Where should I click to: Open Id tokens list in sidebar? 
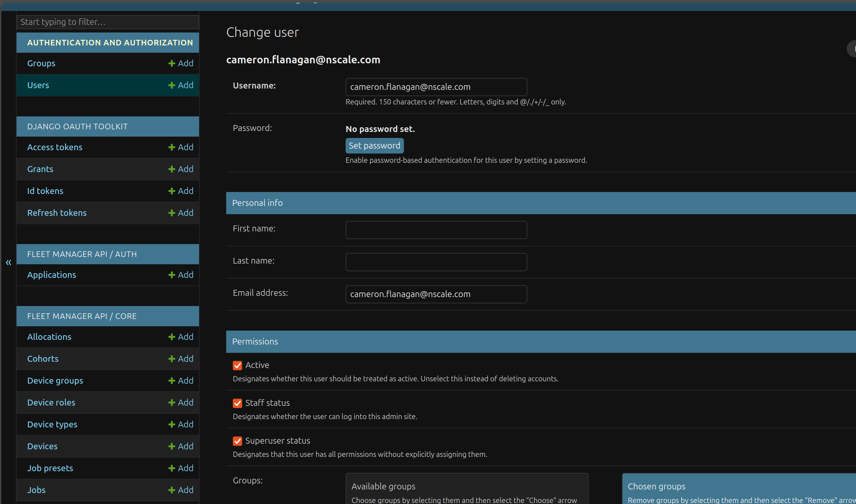coord(45,191)
